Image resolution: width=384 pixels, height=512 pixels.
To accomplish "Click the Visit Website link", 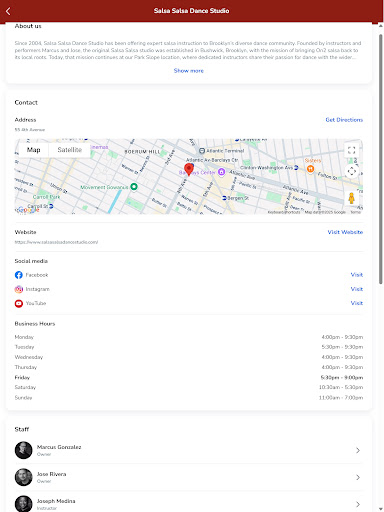I will 345,232.
